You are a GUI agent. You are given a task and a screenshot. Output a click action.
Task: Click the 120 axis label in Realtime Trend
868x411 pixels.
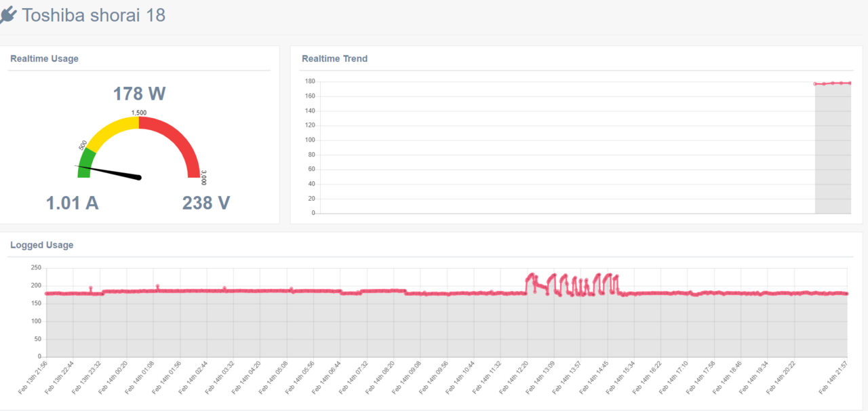310,125
